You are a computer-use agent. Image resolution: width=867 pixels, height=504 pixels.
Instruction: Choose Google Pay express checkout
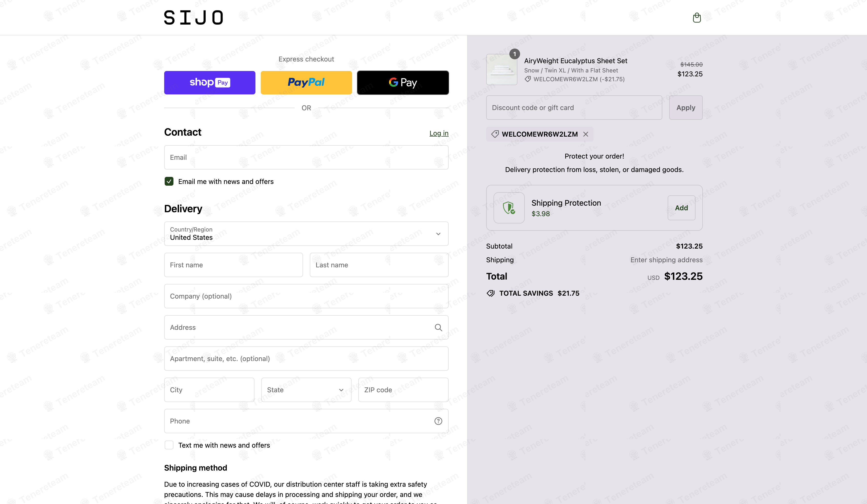(403, 82)
